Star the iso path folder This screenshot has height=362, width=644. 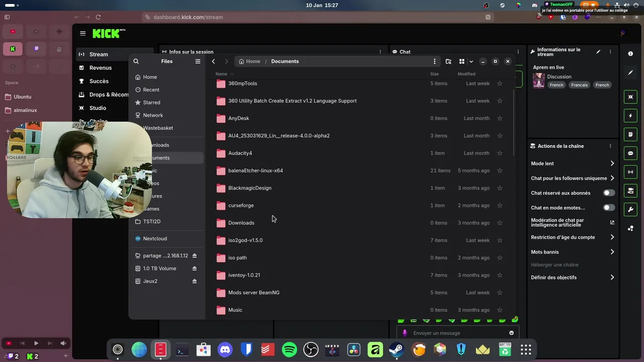tap(500, 257)
